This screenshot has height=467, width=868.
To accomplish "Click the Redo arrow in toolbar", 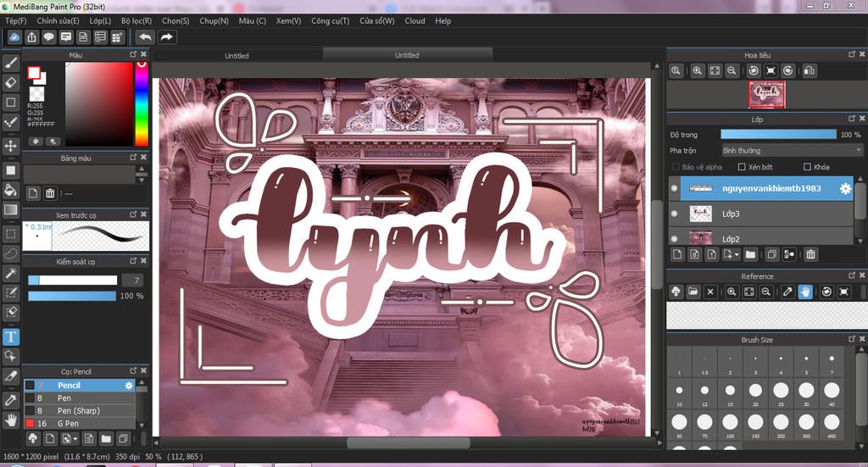I will (x=166, y=37).
